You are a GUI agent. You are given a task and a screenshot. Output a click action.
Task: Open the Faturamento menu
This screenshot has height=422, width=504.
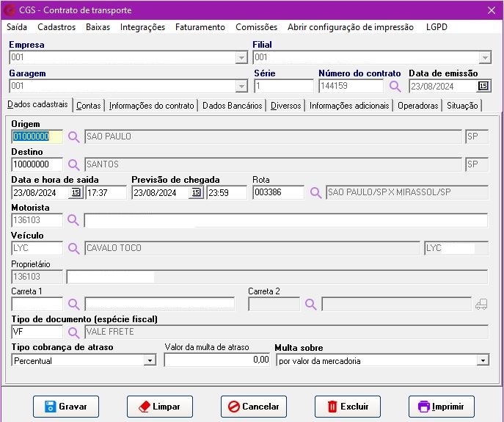tap(200, 27)
